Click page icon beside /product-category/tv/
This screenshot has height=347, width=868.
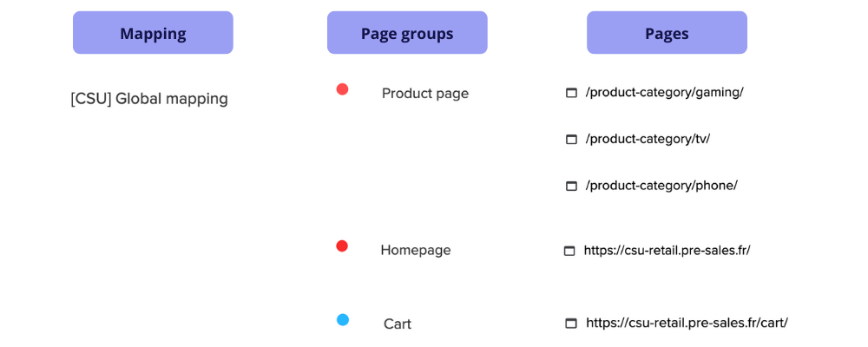(571, 140)
